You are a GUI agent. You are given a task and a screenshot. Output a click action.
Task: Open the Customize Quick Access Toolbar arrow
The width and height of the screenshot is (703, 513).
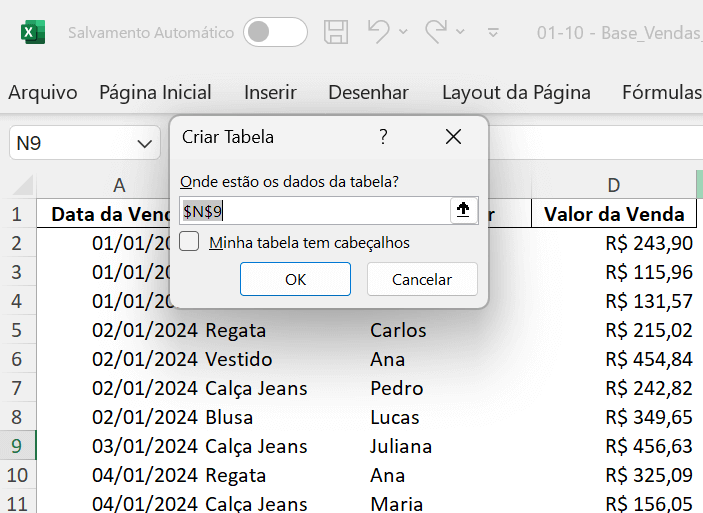click(493, 33)
